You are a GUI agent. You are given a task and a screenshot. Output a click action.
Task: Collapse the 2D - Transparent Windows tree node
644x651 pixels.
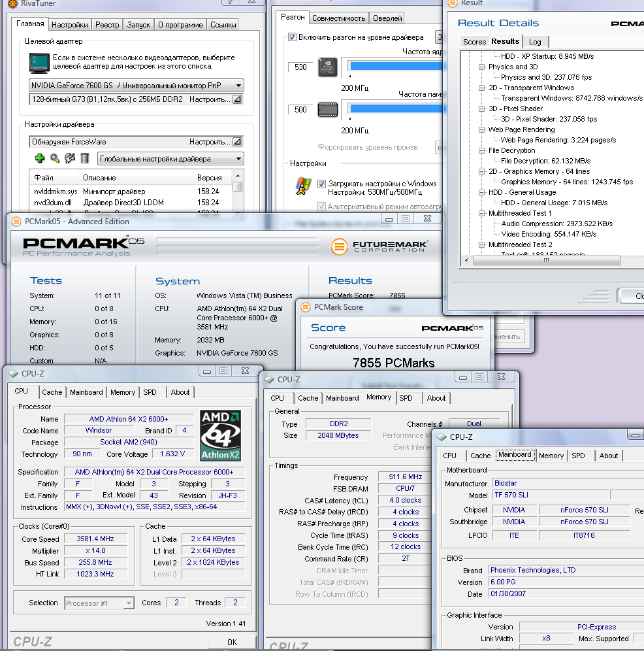pyautogui.click(x=481, y=88)
